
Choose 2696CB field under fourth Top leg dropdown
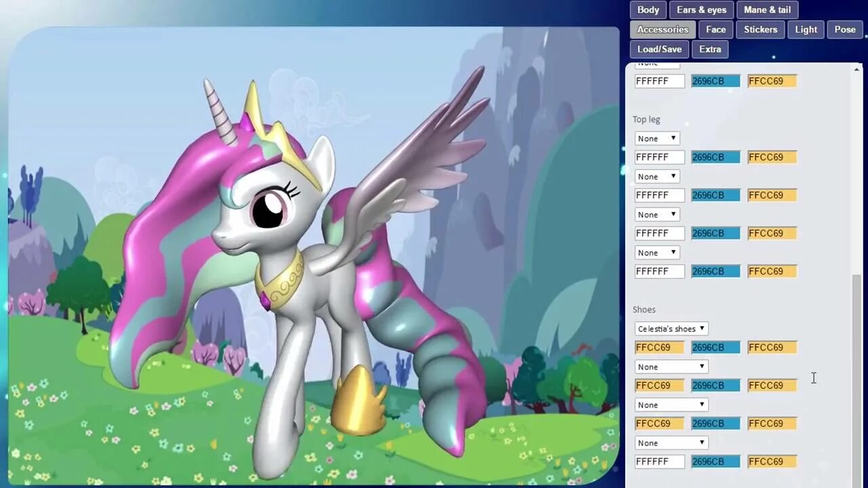tap(715, 270)
